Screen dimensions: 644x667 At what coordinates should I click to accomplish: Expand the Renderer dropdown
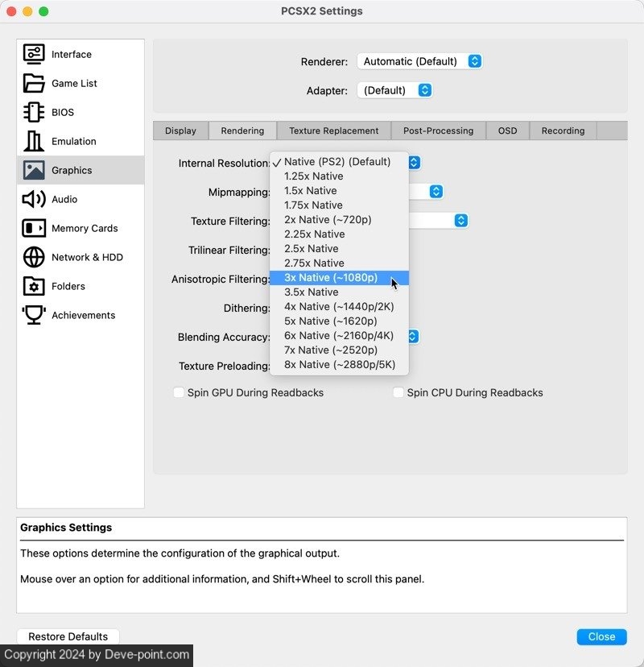pos(419,61)
